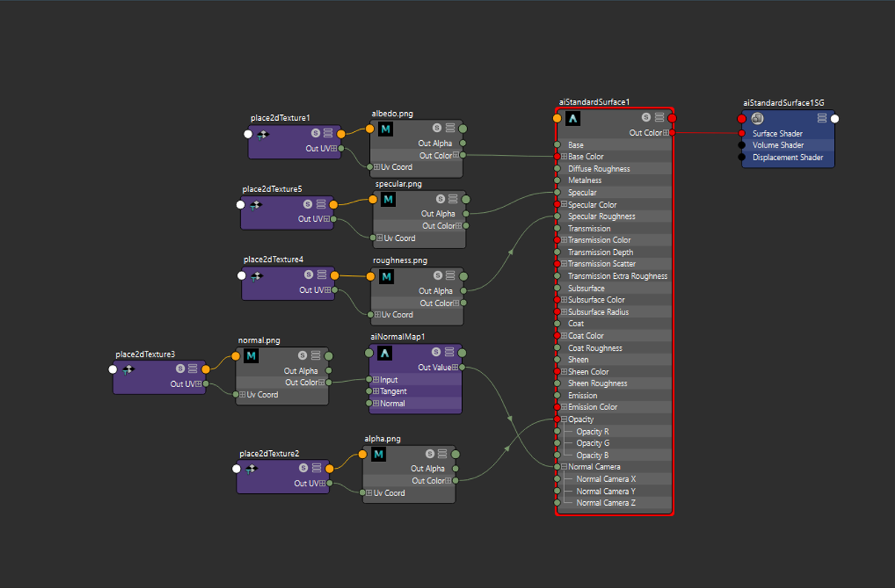Toggle view mode icon on albedo.png node
Image resolution: width=895 pixels, height=588 pixels.
(x=450, y=128)
